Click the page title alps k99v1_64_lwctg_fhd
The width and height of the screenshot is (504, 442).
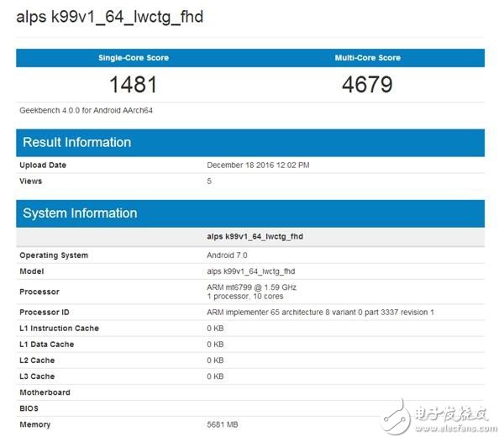(x=109, y=18)
